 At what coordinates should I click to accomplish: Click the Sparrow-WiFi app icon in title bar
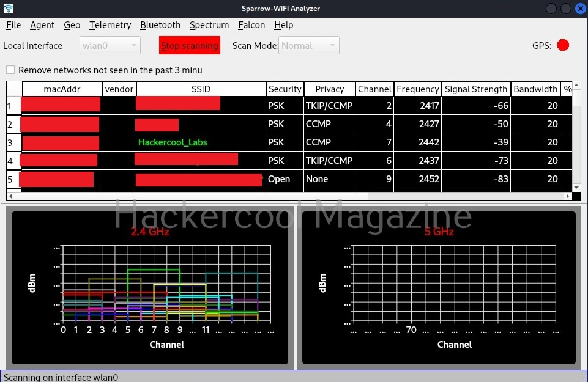click(8, 8)
